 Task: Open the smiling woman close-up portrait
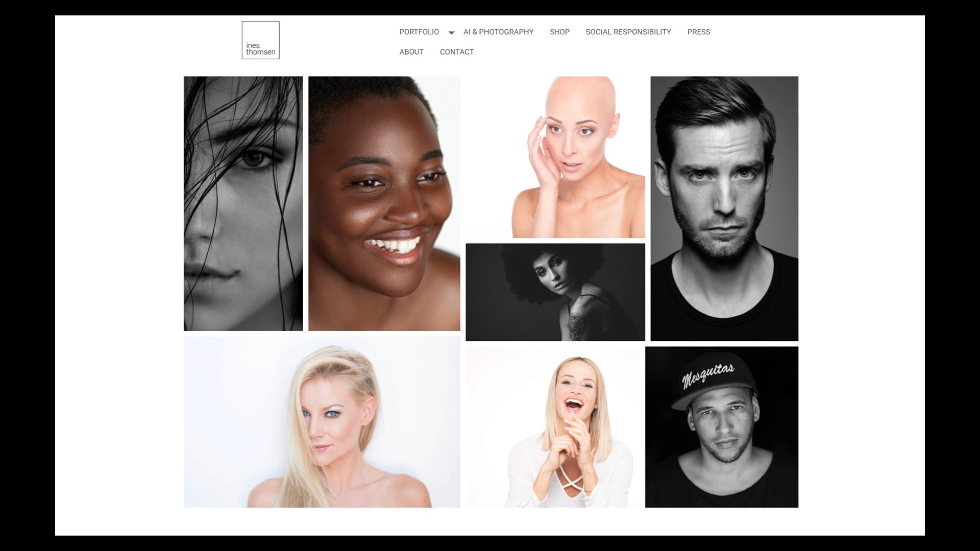(x=384, y=204)
